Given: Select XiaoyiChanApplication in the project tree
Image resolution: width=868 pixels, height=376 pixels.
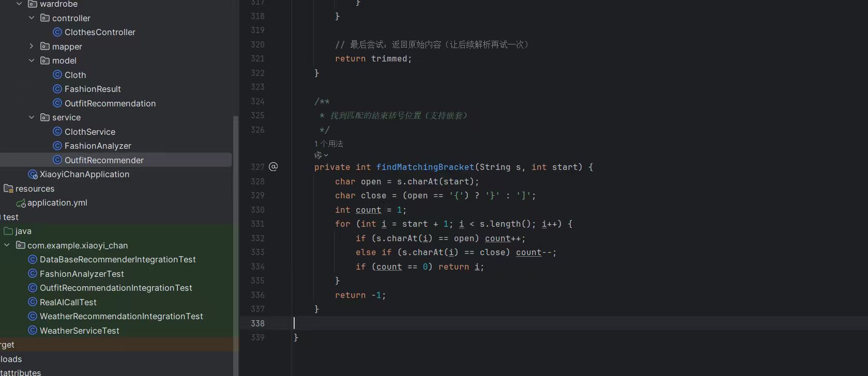Looking at the screenshot, I should 84,174.
